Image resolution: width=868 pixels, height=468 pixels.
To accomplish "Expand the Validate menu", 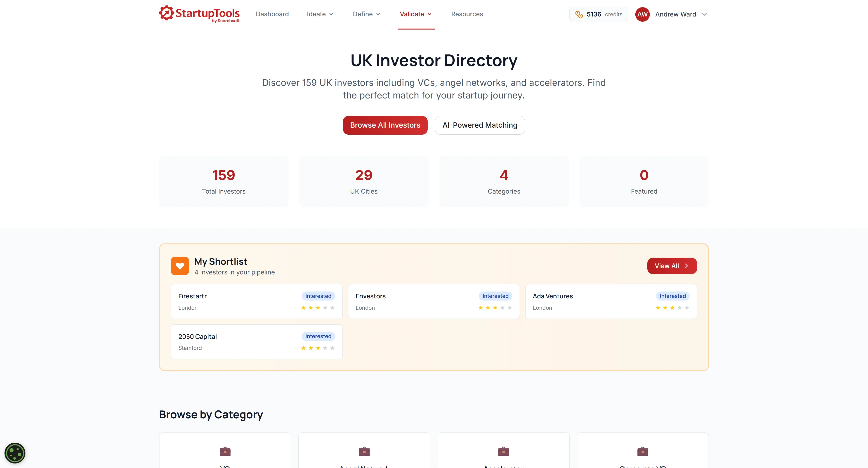I will click(416, 14).
